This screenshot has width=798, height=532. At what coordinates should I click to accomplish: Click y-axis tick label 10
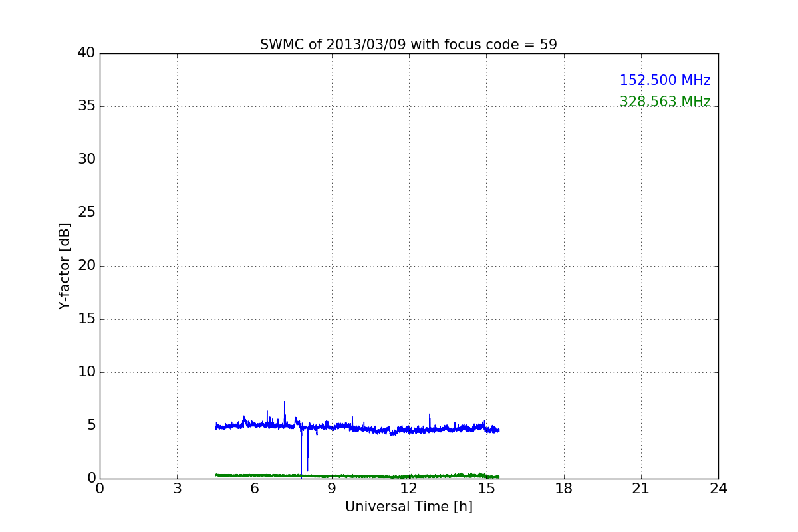[x=86, y=372]
